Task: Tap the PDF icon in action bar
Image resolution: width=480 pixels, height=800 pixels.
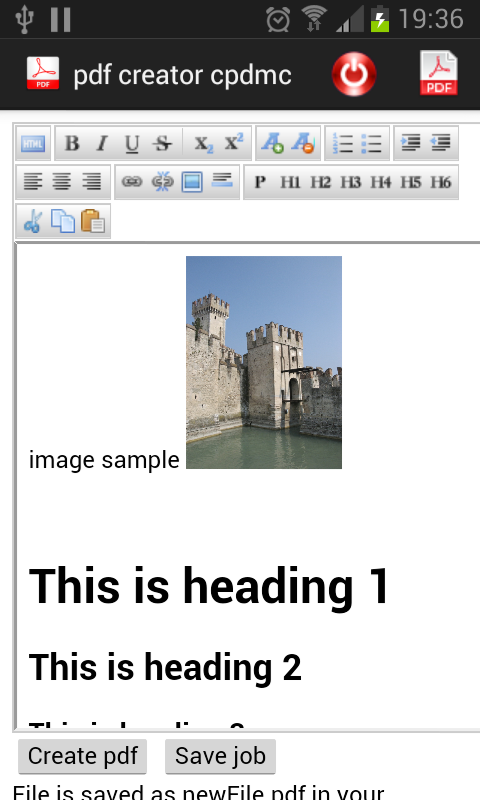Action: click(x=439, y=73)
